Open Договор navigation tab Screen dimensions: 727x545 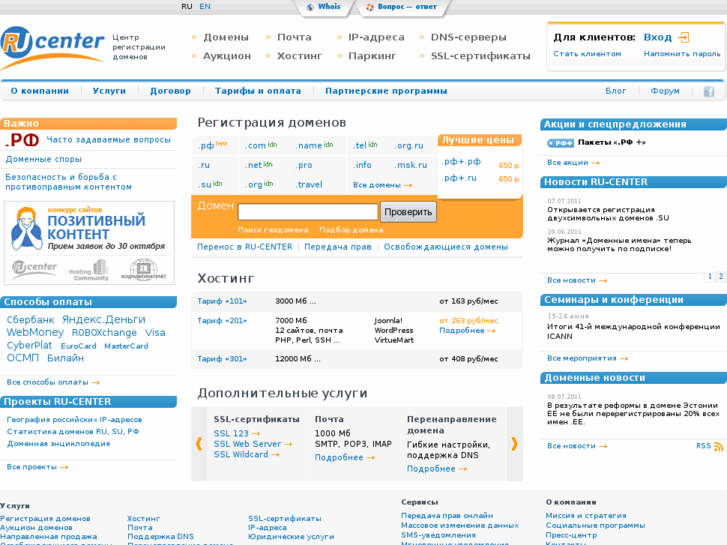(x=170, y=91)
